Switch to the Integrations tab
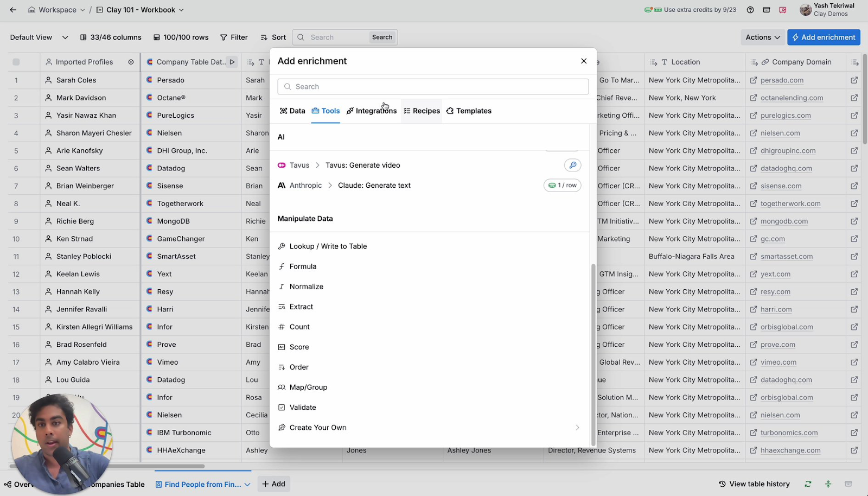 pyautogui.click(x=372, y=111)
